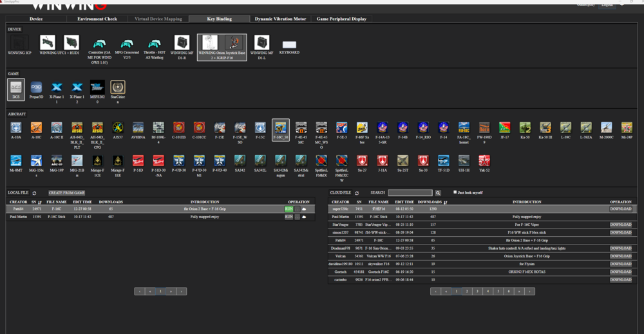The image size is (644, 334).
Task: Select the MSFS2020 game icon
Action: [97, 88]
